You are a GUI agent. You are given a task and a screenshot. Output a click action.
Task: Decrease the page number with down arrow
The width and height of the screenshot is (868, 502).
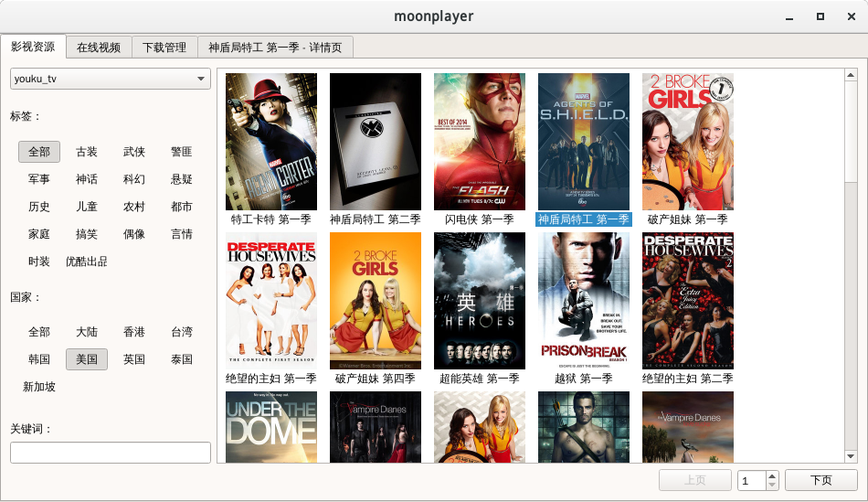(772, 486)
